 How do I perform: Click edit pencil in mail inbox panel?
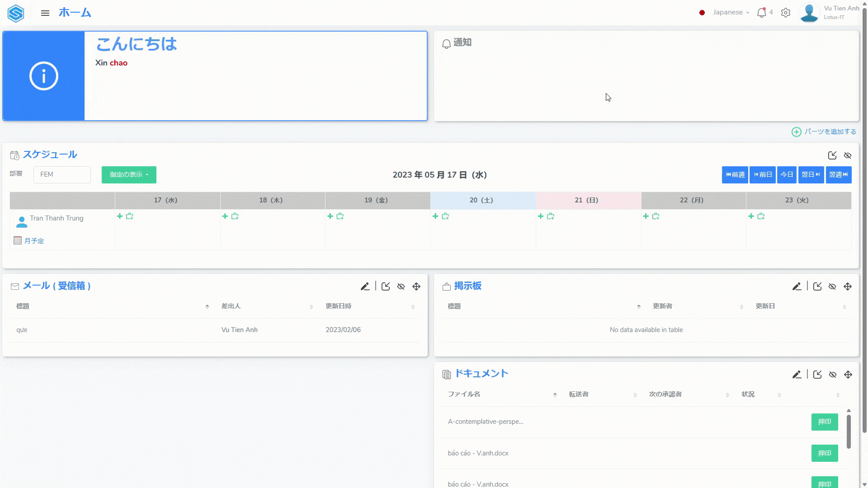coord(365,286)
